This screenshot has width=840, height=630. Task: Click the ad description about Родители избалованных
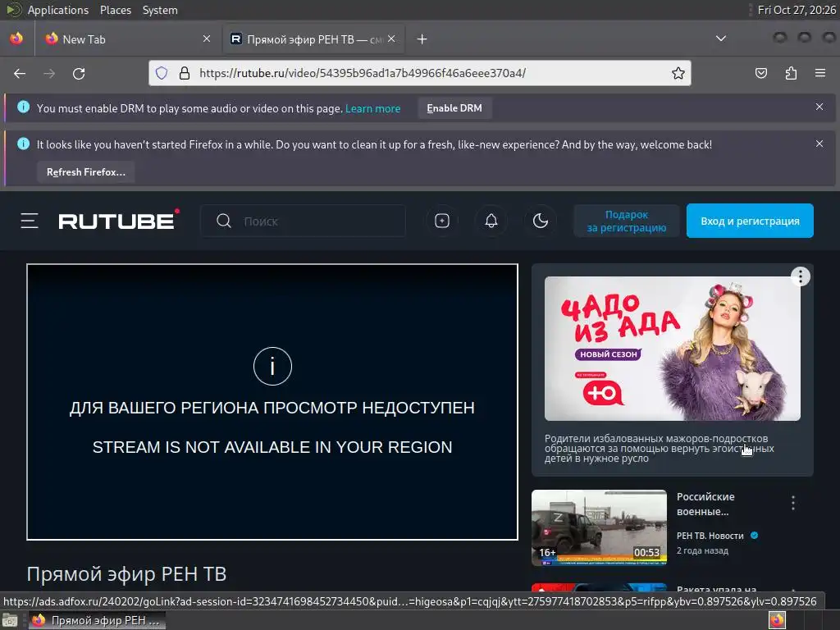point(659,449)
